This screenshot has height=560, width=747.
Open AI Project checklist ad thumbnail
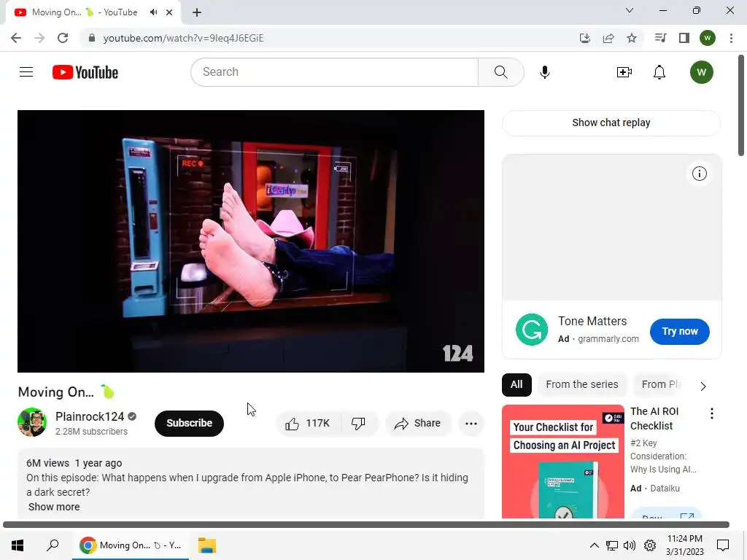pos(563,462)
